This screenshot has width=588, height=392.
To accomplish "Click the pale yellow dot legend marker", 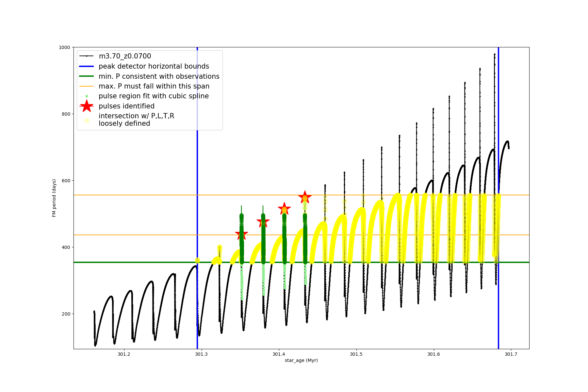I will tap(87, 121).
